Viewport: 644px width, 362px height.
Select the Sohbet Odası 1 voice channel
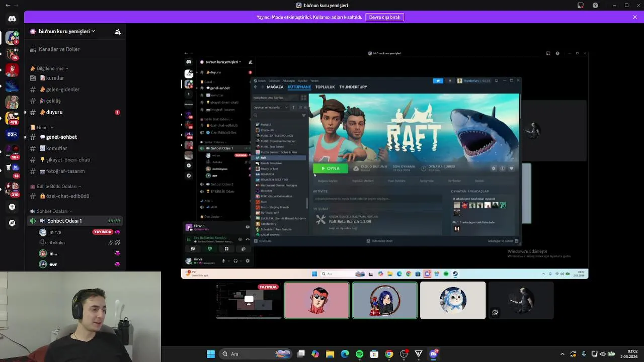tap(74, 221)
